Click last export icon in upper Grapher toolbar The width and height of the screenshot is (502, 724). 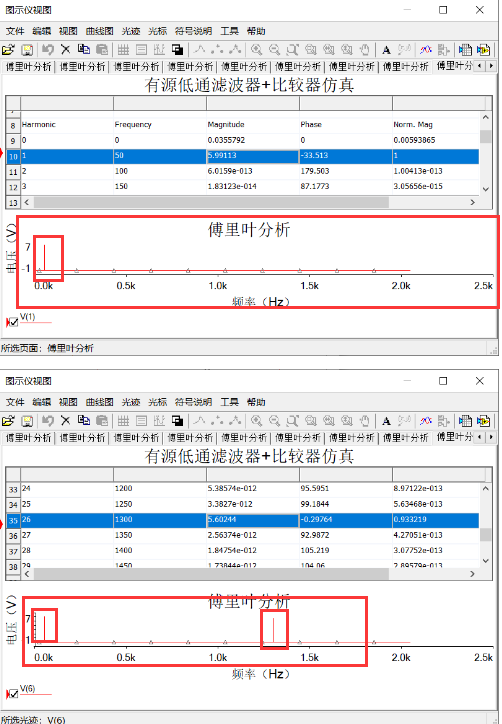pos(484,49)
